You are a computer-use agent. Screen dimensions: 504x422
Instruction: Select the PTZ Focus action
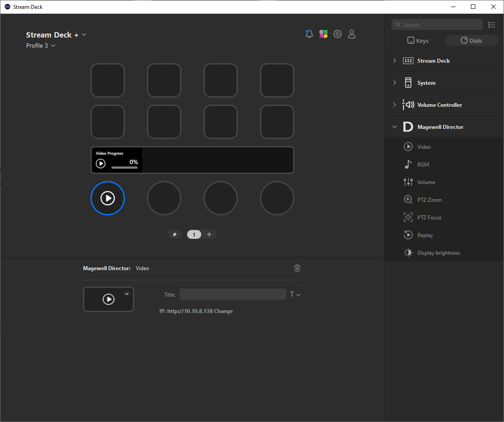[x=444, y=218]
